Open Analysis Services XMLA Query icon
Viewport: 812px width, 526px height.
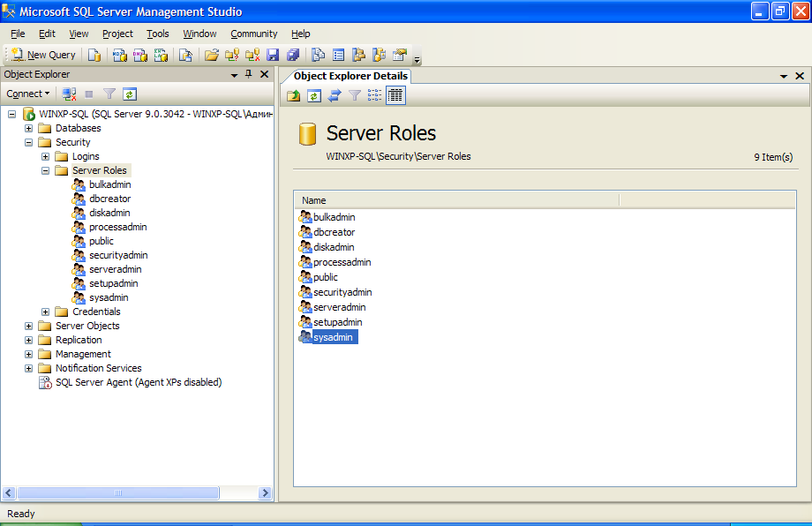pyautogui.click(x=161, y=55)
